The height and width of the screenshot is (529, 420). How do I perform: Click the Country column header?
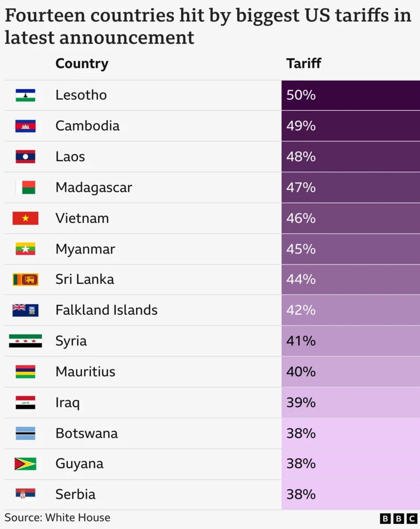click(82, 63)
